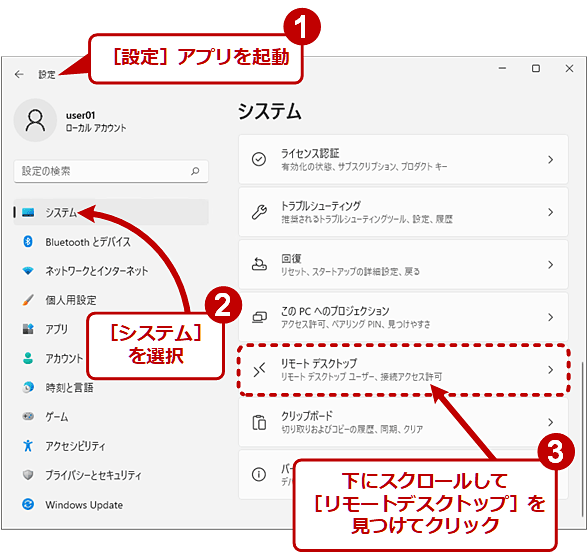Expand ライセンス認証 row chevron
The image size is (588, 553).
point(550,160)
